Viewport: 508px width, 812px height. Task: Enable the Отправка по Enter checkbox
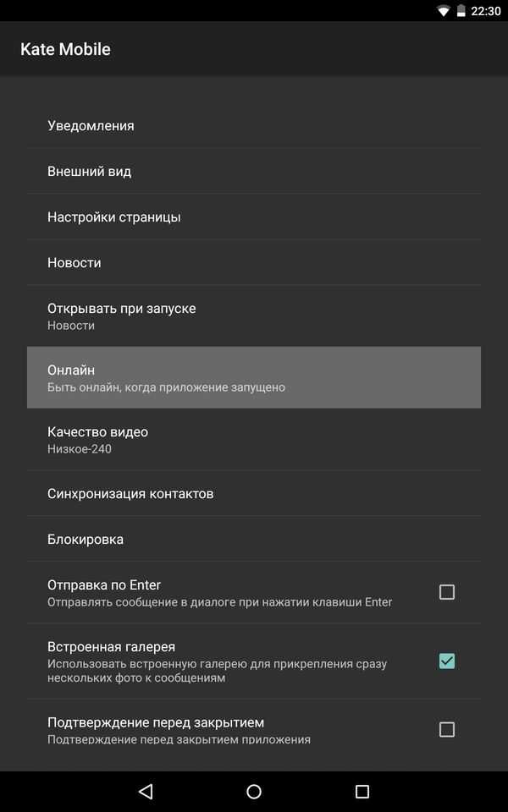click(x=447, y=592)
